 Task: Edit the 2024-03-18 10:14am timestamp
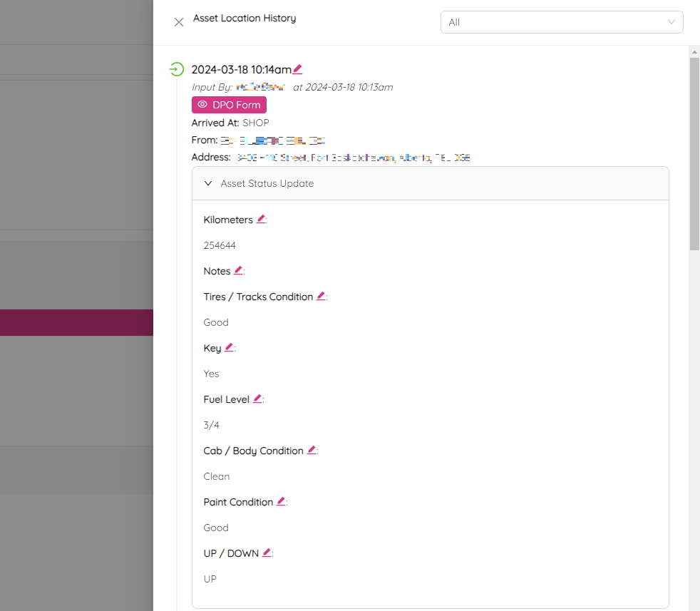(297, 69)
